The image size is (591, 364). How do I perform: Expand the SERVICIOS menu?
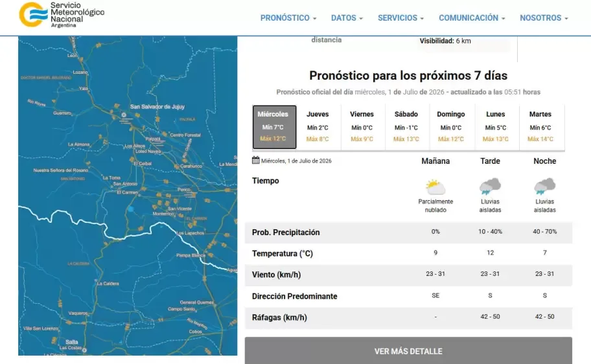tap(400, 17)
